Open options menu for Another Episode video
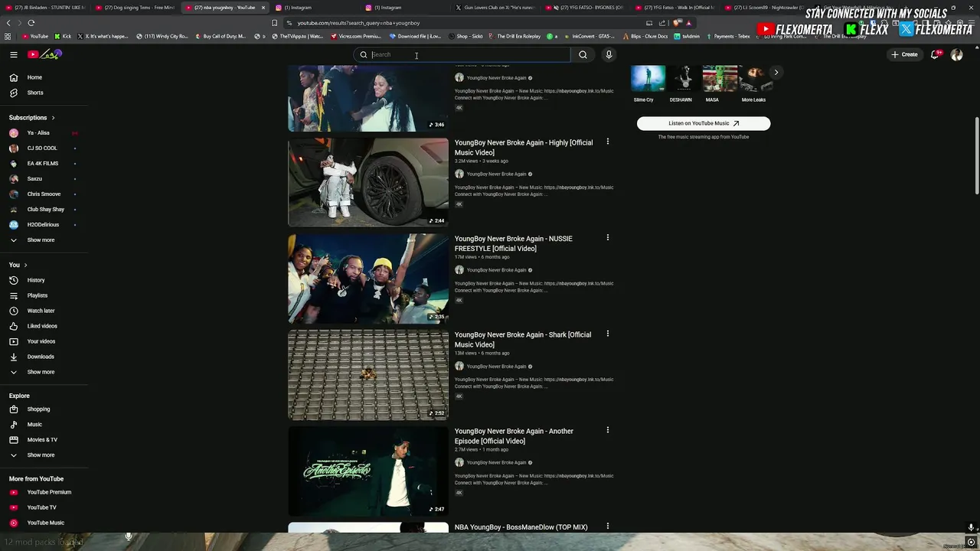 point(608,430)
